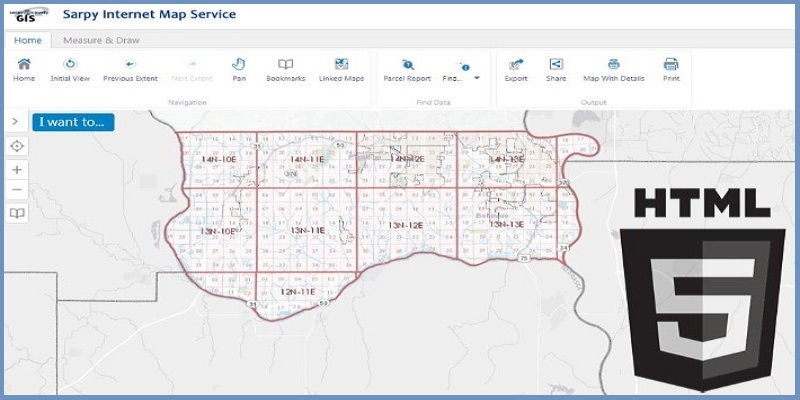Share the map via Share icon

pyautogui.click(x=556, y=64)
